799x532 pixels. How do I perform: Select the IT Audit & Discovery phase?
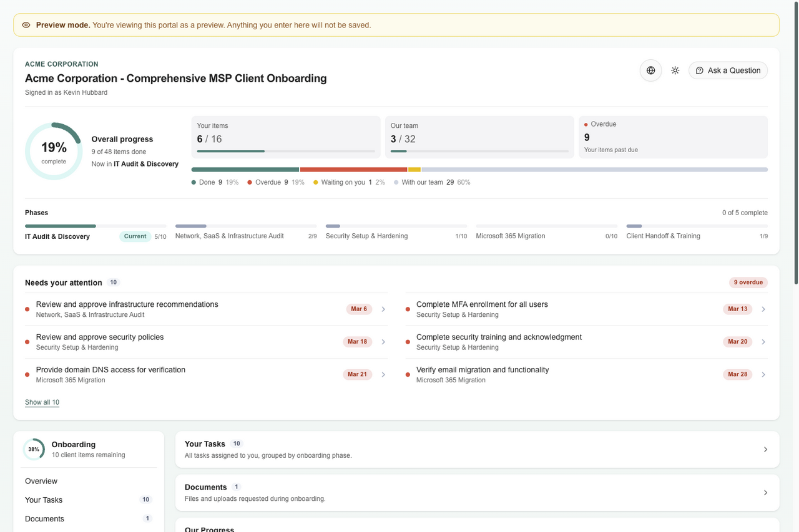96,233
